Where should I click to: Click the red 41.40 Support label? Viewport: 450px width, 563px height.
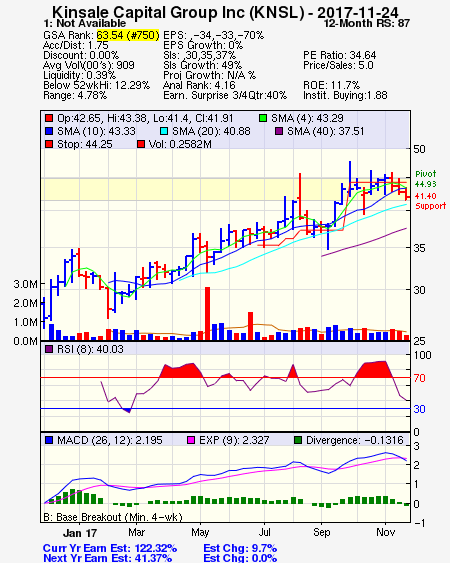(430, 201)
